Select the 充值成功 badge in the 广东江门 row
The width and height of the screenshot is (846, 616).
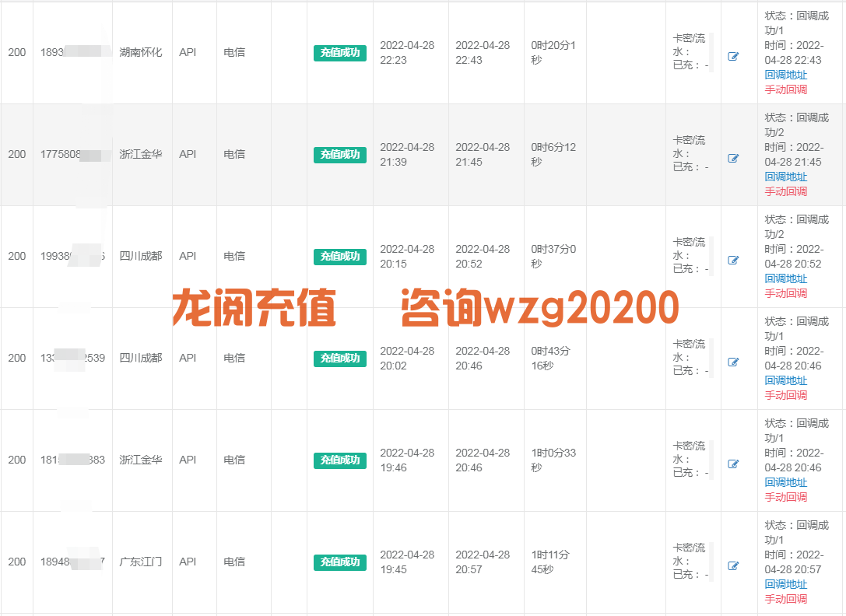pos(340,562)
